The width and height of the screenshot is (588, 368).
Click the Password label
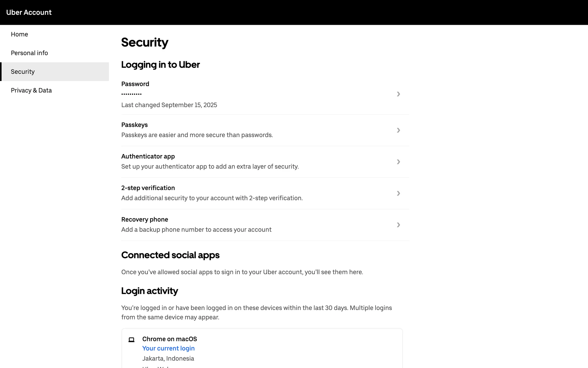point(135,84)
